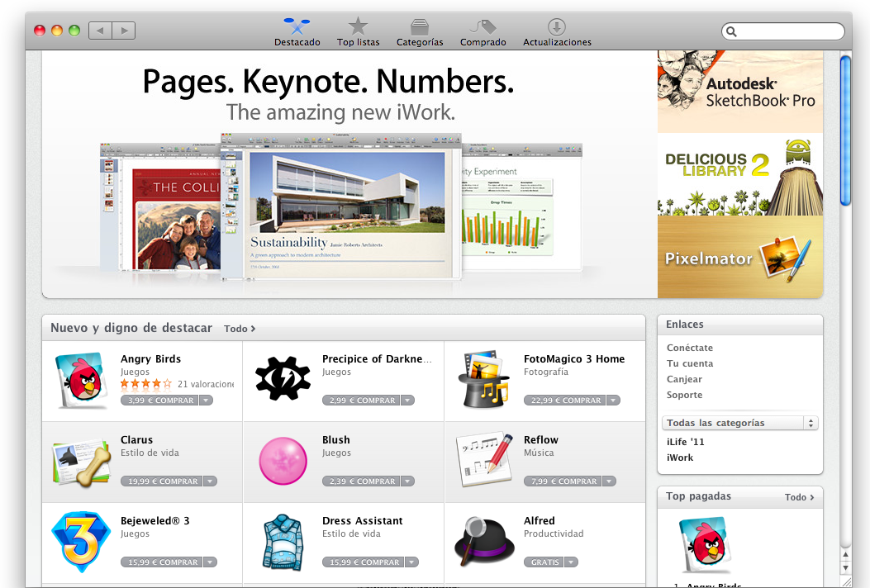Open price options arrow for Blush
The width and height of the screenshot is (870, 588).
pyautogui.click(x=408, y=481)
